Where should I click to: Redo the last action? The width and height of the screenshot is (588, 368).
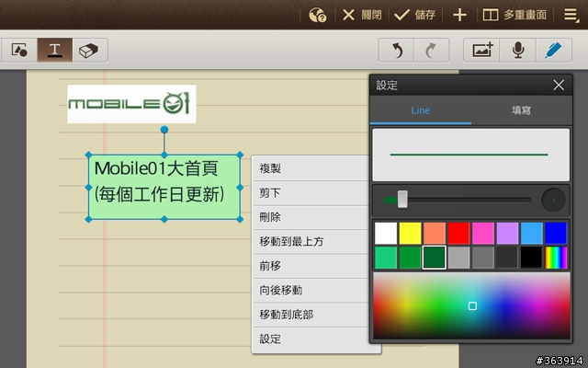pyautogui.click(x=431, y=50)
